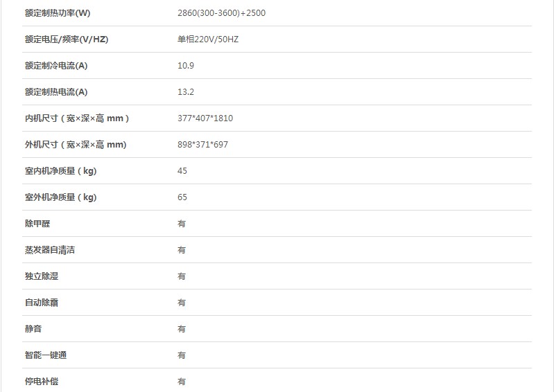
Task: Select the 10.9 current value
Action: pos(186,66)
